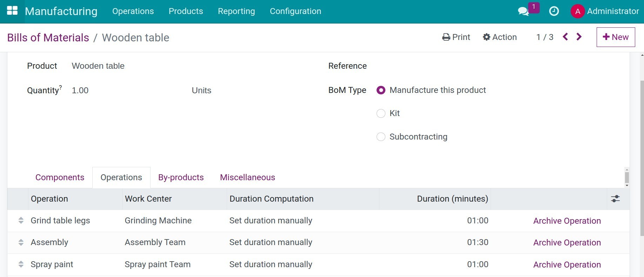
Task: Click the Quantity help question mark
Action: (60, 87)
